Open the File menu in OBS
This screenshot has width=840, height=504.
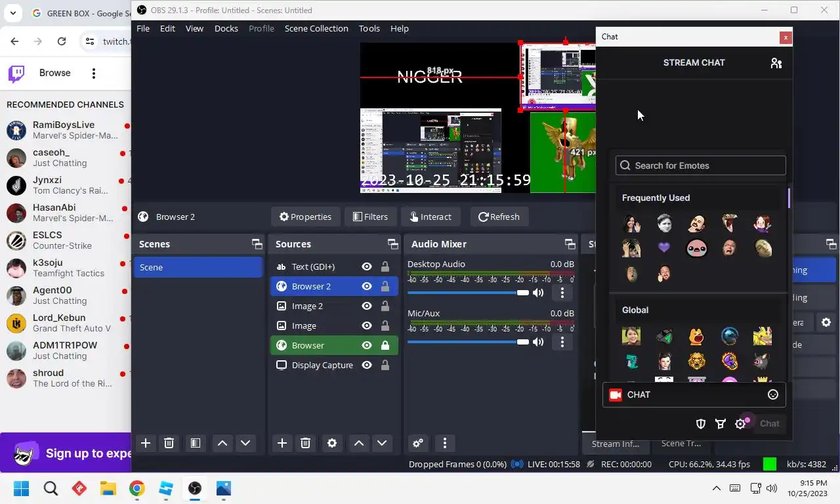point(143,28)
